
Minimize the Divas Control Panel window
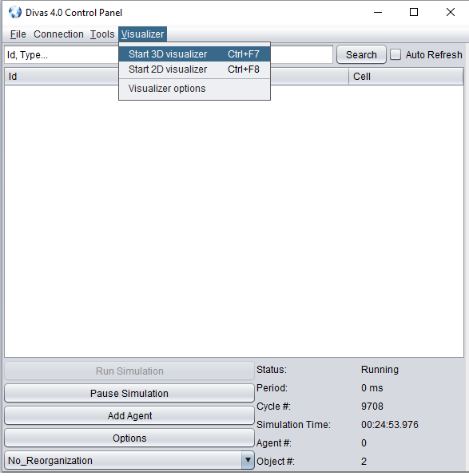tap(378, 13)
